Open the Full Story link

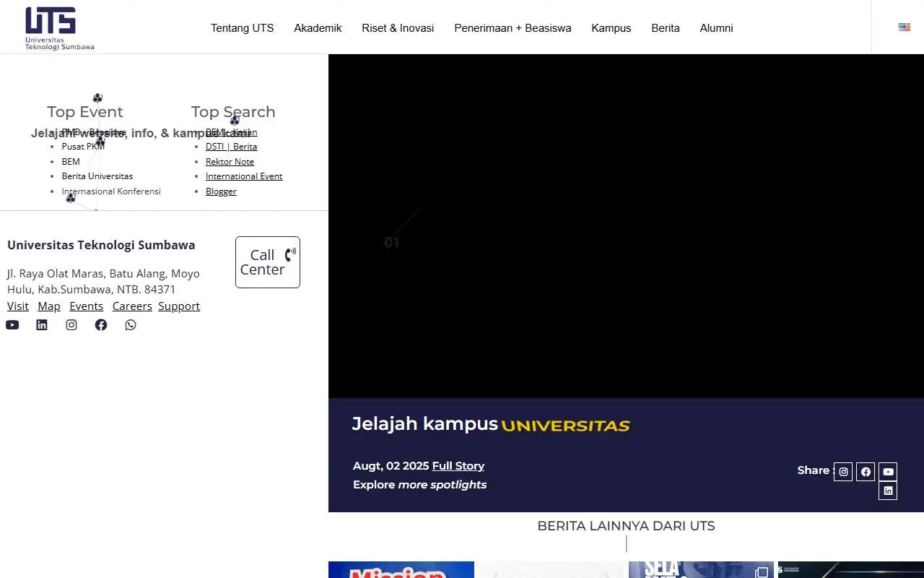pyautogui.click(x=458, y=466)
